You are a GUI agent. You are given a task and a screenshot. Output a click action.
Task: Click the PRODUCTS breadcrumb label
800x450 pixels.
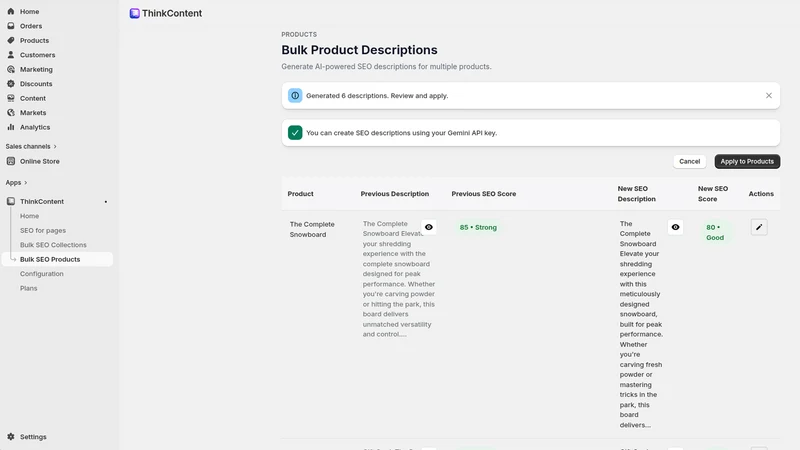[299, 34]
